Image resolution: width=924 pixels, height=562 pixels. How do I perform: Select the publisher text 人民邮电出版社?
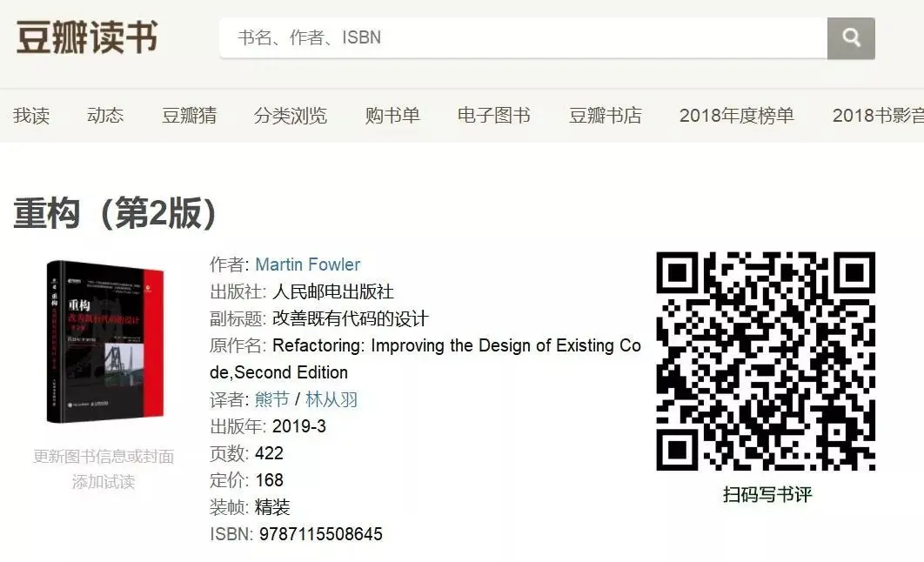[333, 291]
